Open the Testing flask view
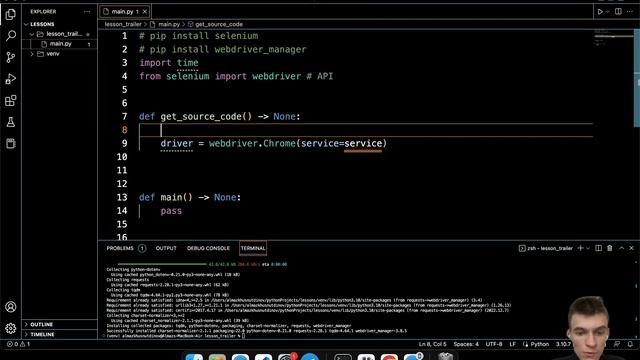Image resolution: width=640 pixels, height=360 pixels. (11, 122)
